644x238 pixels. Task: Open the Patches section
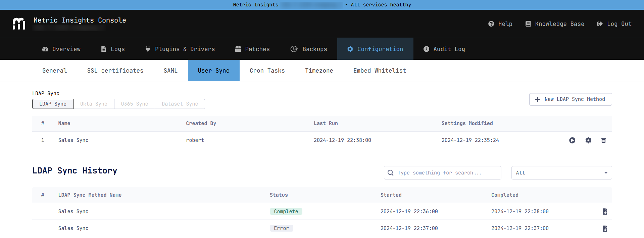coord(252,49)
